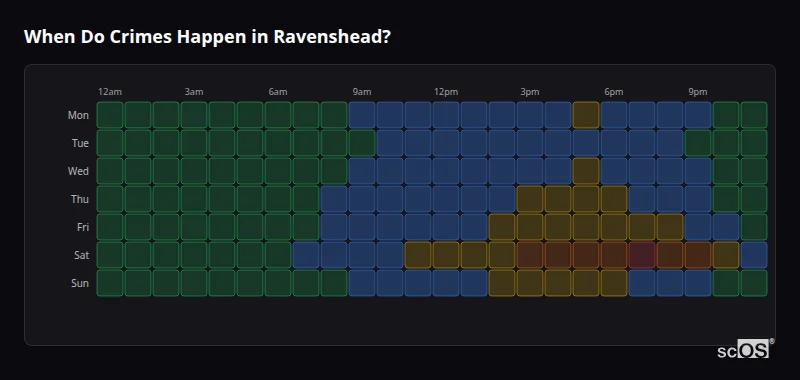Click the 3am column label
This screenshot has width=800, height=380.
(x=194, y=92)
